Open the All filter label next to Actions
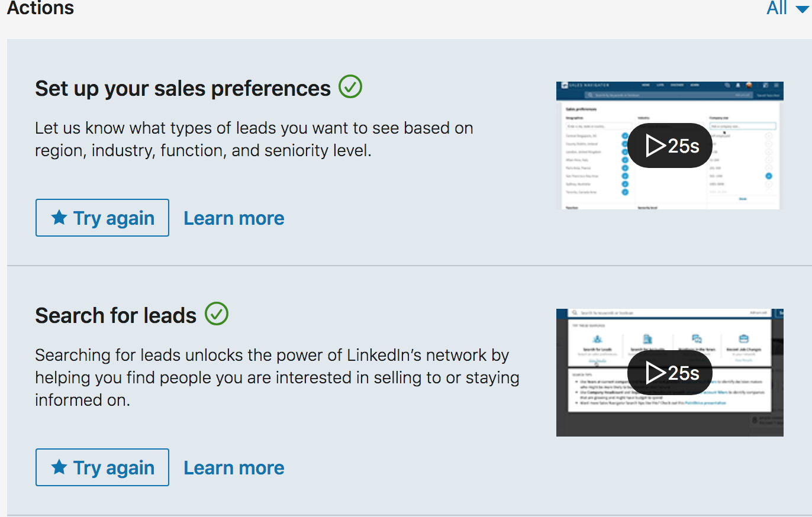 point(776,8)
